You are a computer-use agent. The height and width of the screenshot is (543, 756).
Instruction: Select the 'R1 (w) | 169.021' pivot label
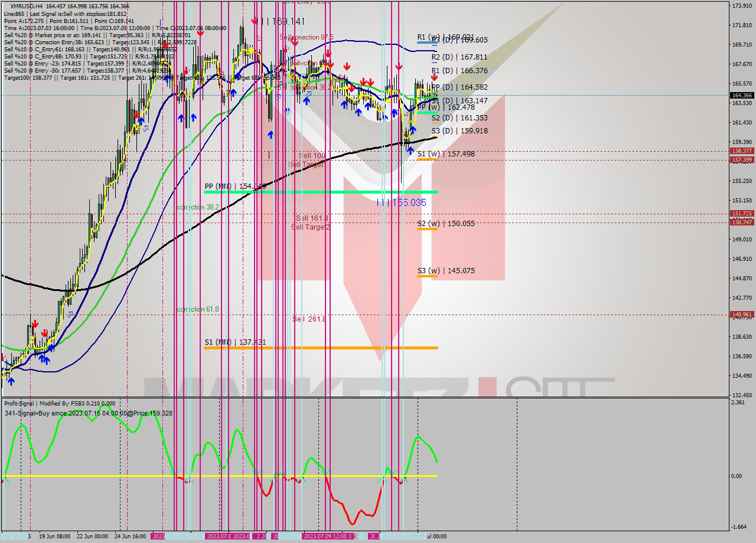click(446, 37)
